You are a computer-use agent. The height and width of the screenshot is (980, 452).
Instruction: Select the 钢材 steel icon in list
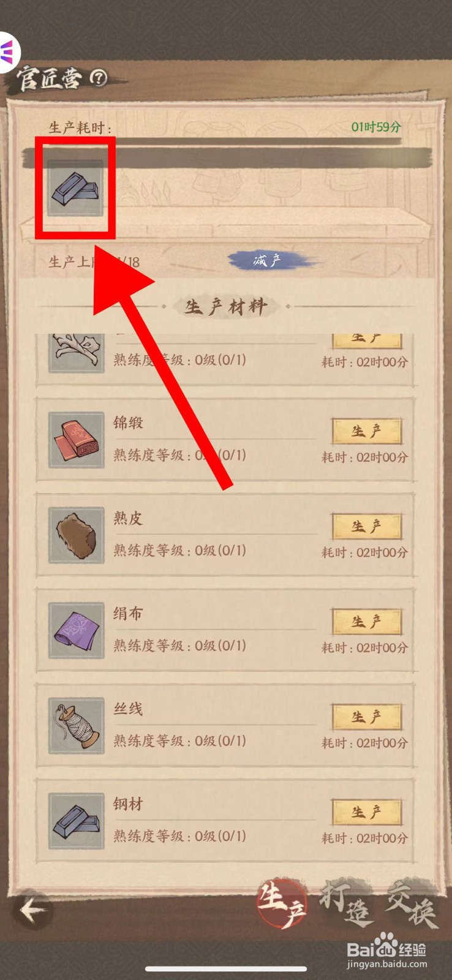point(77,821)
